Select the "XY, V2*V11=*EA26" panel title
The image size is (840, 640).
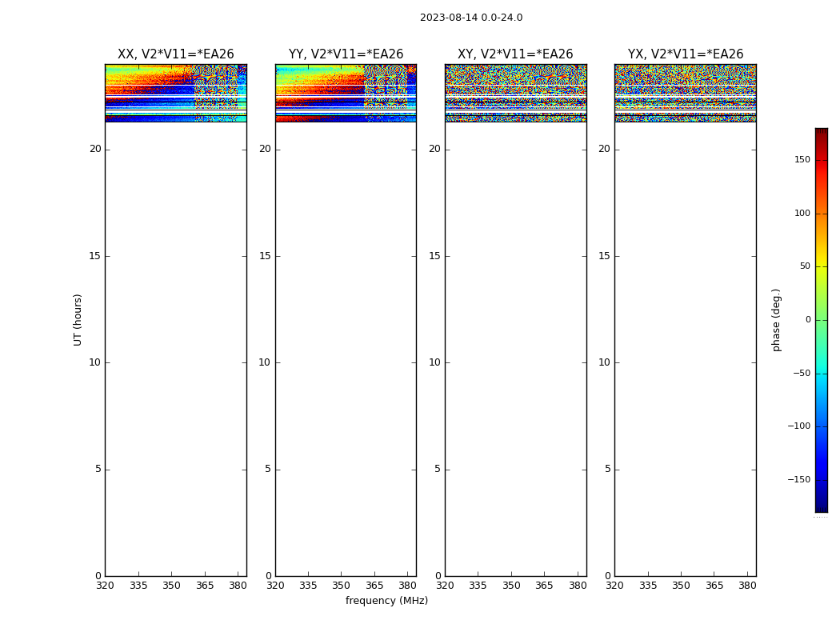click(515, 54)
